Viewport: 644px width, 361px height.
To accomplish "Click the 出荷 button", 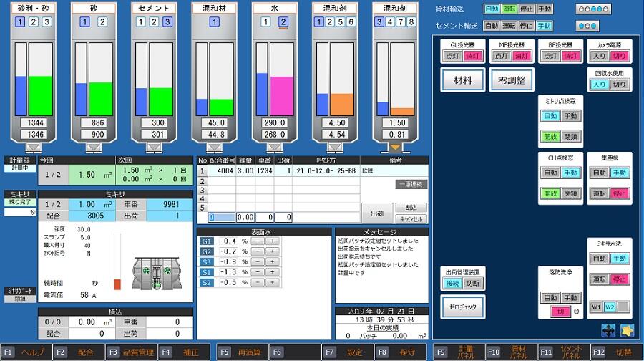I will (x=376, y=213).
